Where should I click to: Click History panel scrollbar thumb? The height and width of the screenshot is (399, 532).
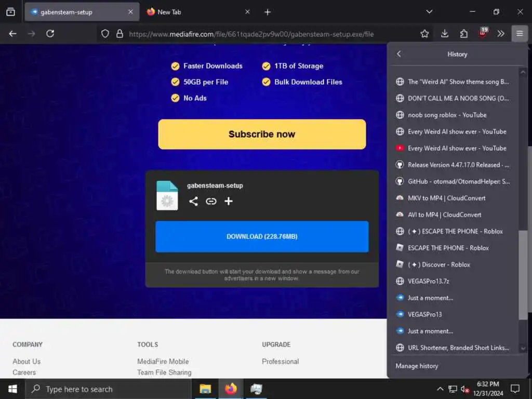point(523,275)
